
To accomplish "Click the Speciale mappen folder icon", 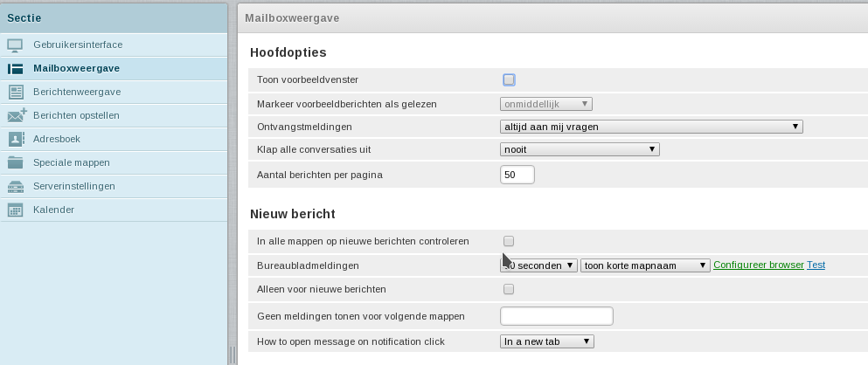I will coord(16,162).
